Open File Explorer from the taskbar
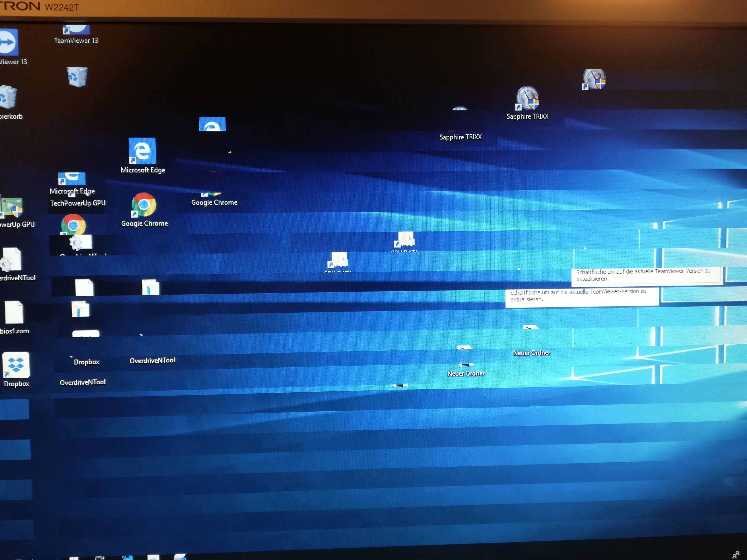Screen dimensions: 747x560 coord(153,557)
